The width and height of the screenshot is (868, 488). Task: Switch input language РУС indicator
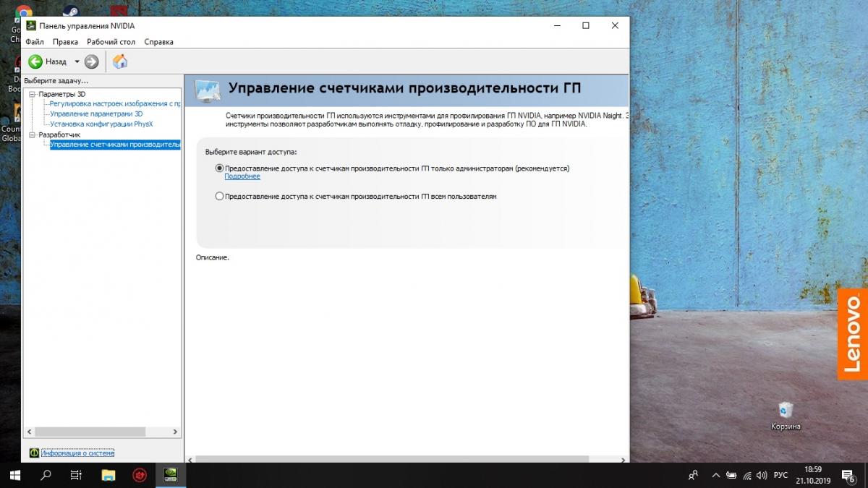pos(781,475)
